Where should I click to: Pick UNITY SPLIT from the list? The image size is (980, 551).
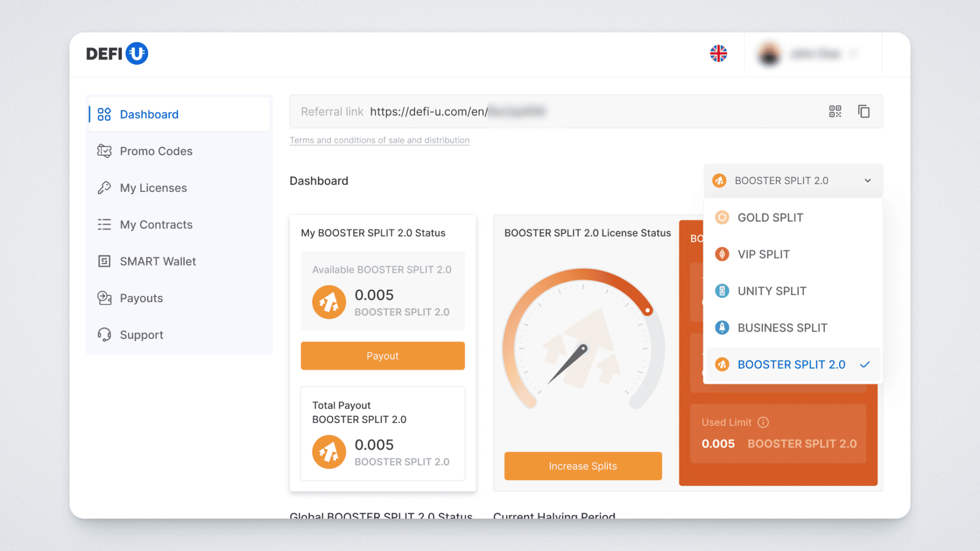tap(771, 291)
